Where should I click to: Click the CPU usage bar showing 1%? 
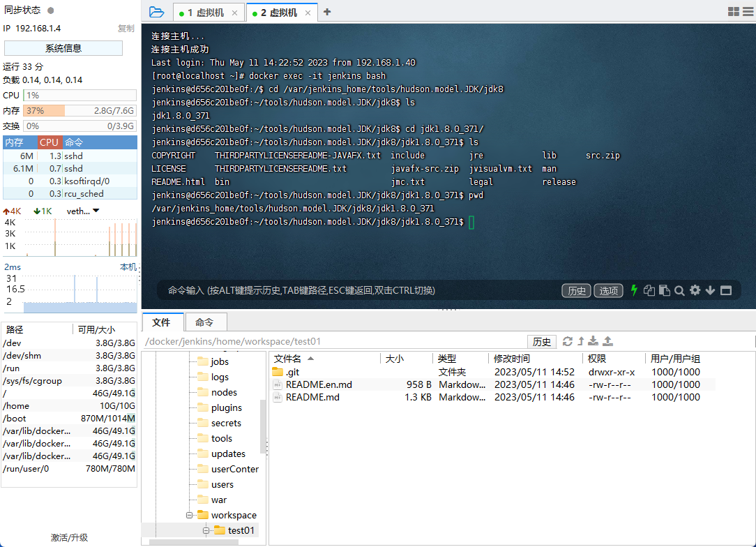click(80, 95)
